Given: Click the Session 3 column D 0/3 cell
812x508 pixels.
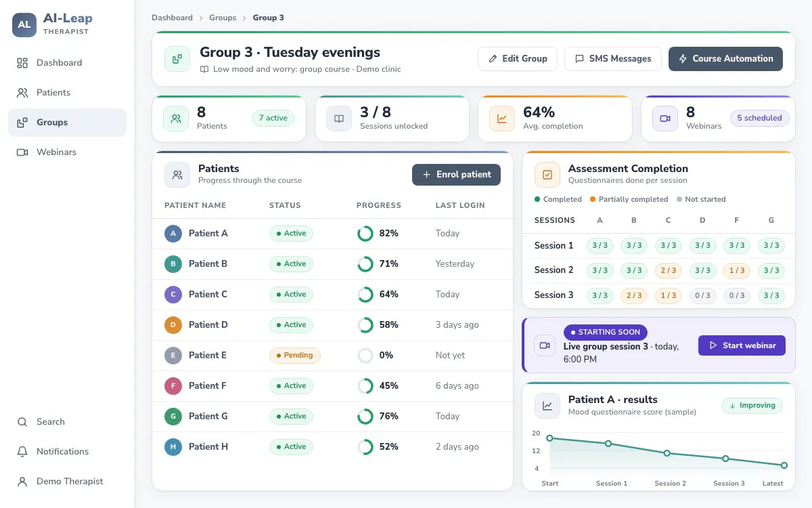Looking at the screenshot, I should (702, 295).
